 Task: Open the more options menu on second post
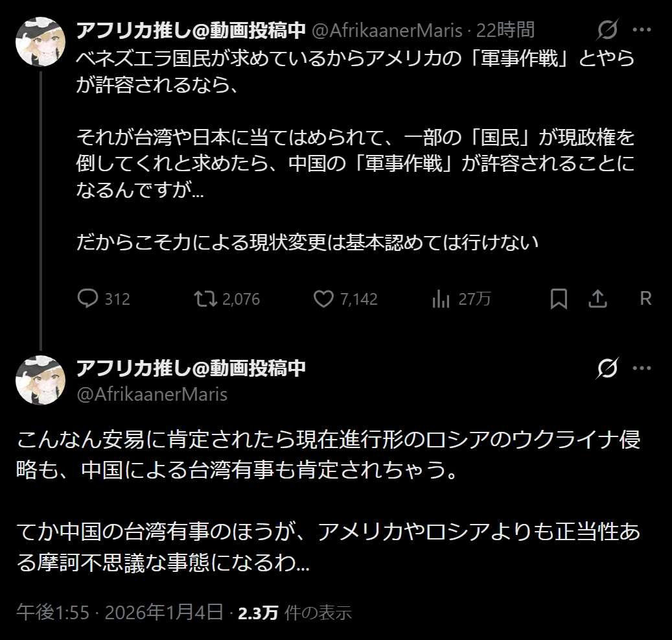click(642, 368)
